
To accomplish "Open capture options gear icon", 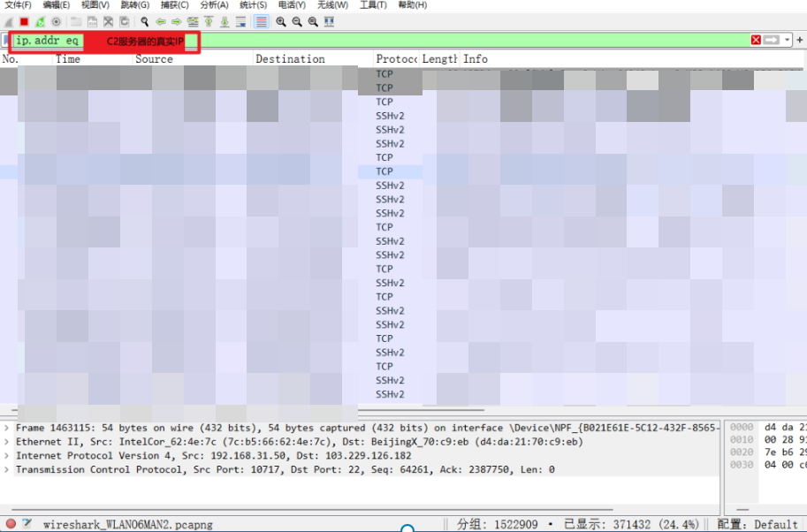I will point(57,21).
